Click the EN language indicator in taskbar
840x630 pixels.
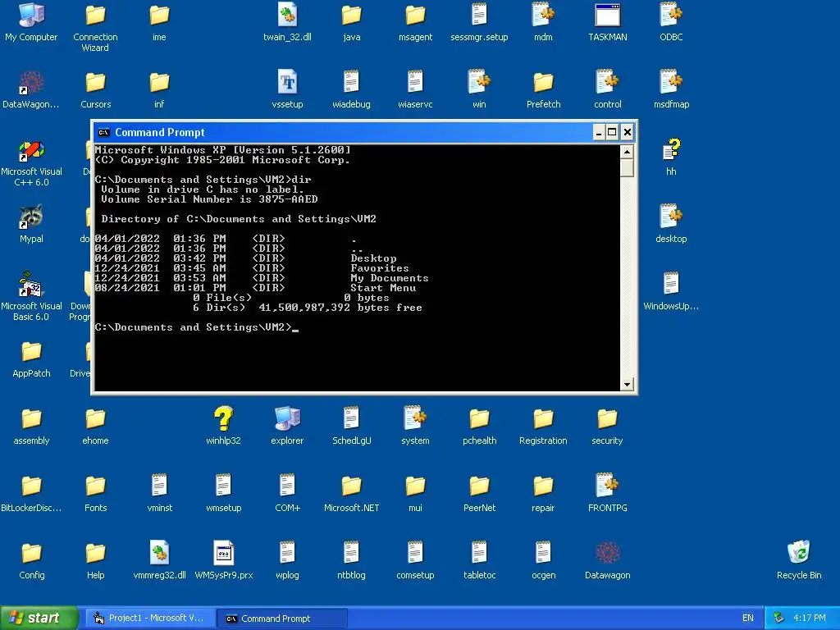tap(748, 619)
